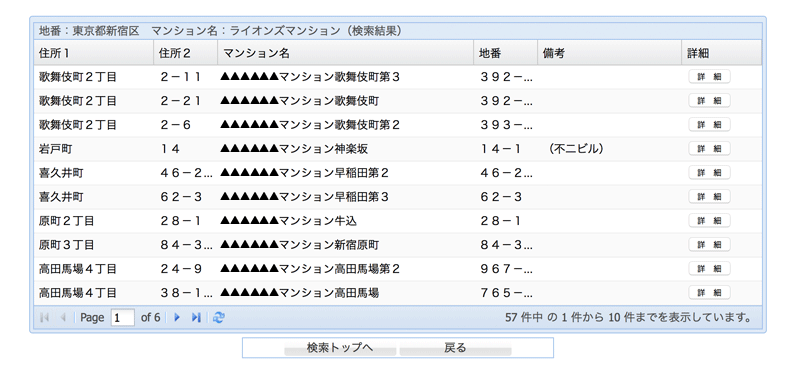This screenshot has height=370, width=800.
Task: Select the ７６５－… lot number cell
Action: [x=506, y=293]
